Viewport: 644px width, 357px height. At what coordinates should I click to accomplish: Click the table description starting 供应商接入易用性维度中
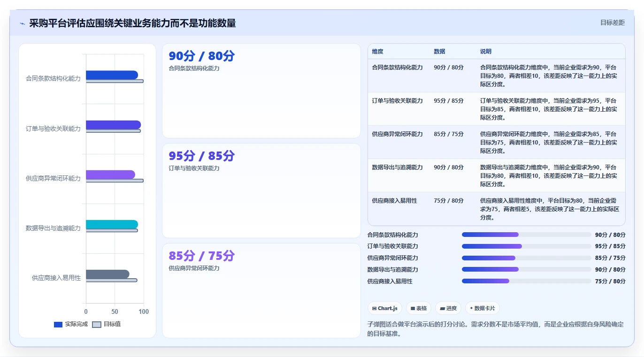pos(550,209)
